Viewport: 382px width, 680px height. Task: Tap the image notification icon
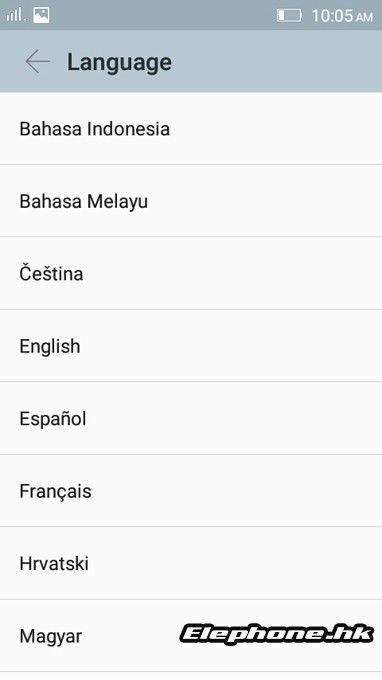click(41, 15)
